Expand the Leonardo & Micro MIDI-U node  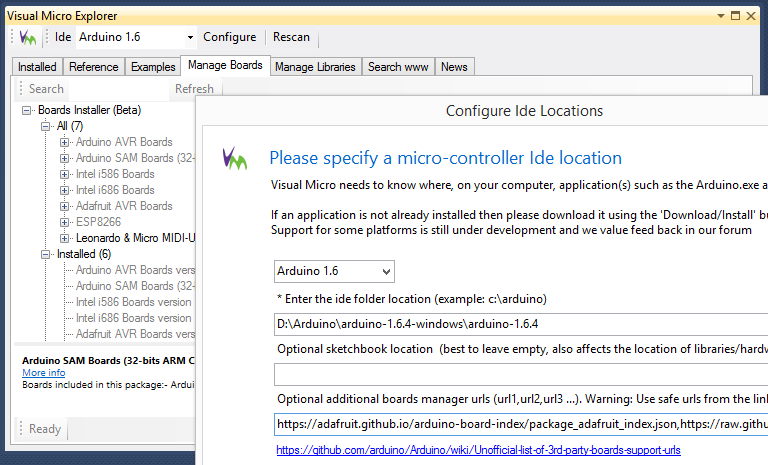[x=64, y=239]
